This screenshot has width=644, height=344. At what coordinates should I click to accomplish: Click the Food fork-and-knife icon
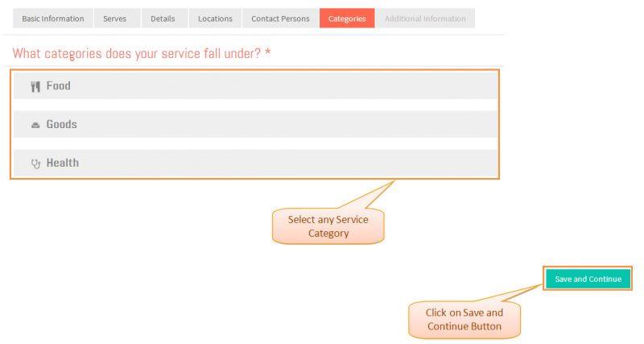pyautogui.click(x=35, y=86)
